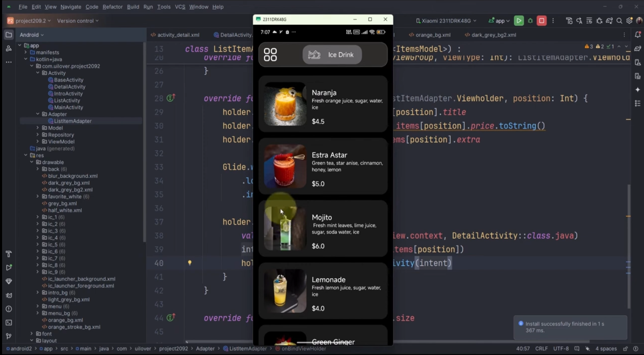Viewport: 644px width, 355px height.
Task: Collapse the drawable folder
Action: (32, 162)
